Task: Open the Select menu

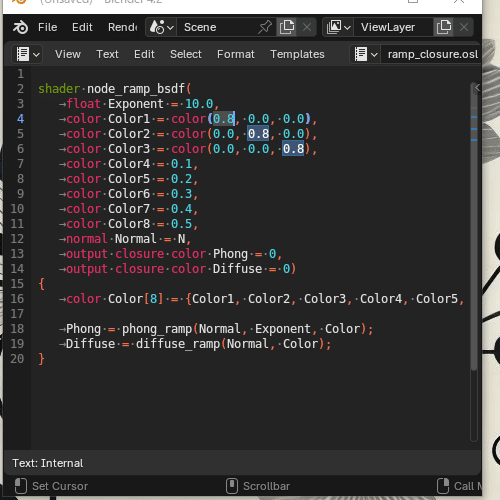Action: (186, 54)
